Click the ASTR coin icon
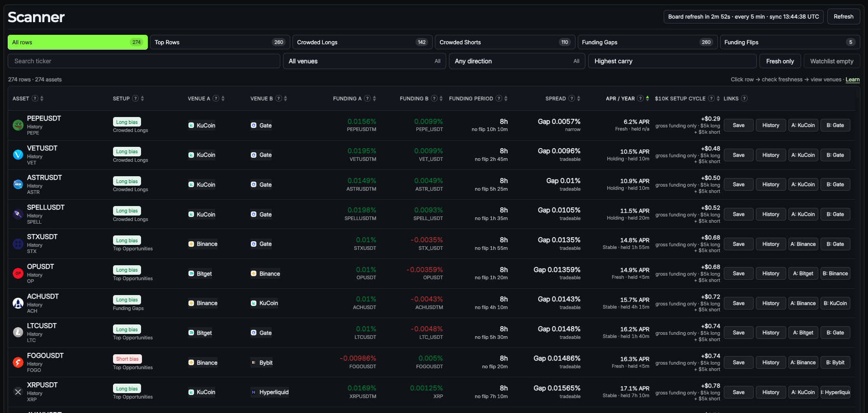The image size is (868, 413). (18, 184)
